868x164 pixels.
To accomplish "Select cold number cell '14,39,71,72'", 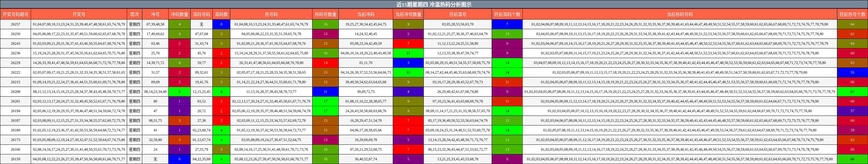I will (155, 63).
